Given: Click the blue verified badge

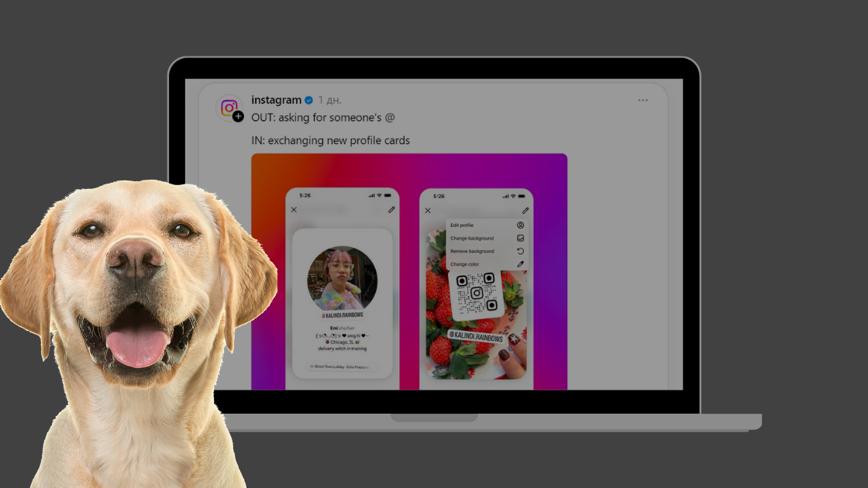Looking at the screenshot, I should [x=309, y=100].
